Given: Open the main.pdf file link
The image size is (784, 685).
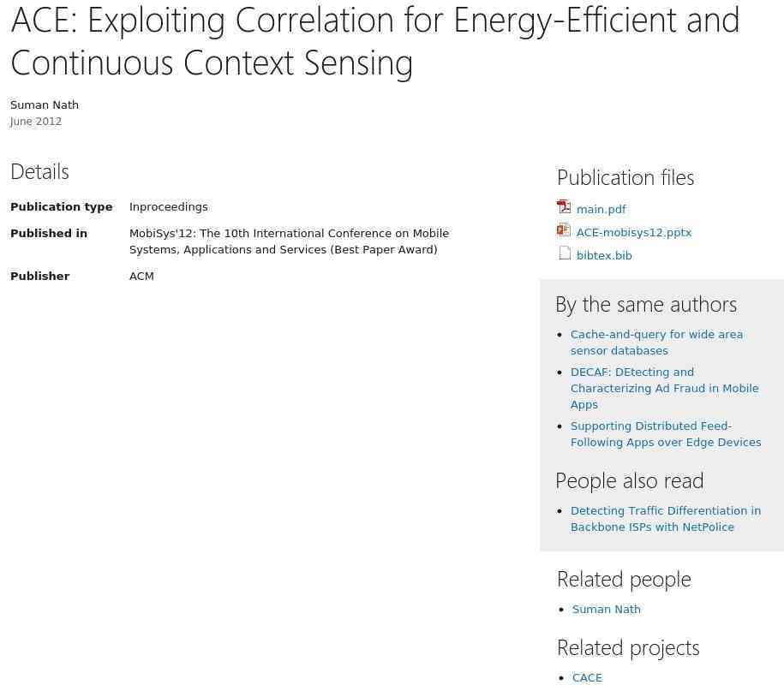Looking at the screenshot, I should pyautogui.click(x=601, y=210).
